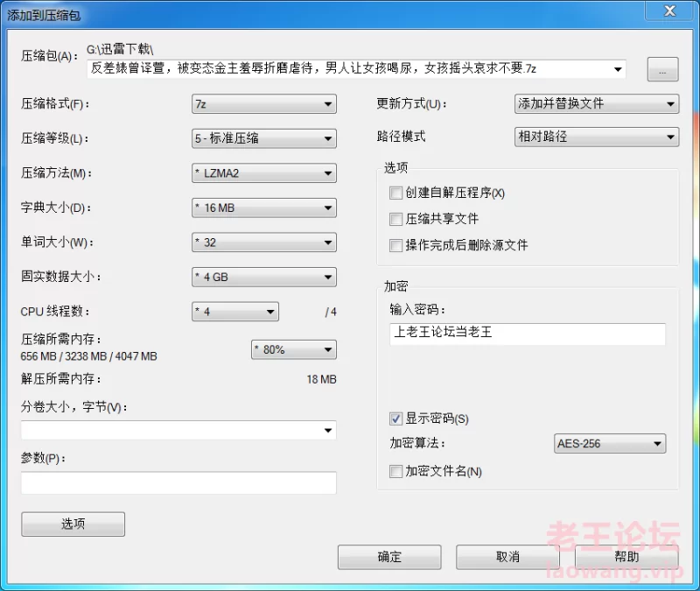
Task: Enable 加密文件名 checkbox
Action: (395, 471)
